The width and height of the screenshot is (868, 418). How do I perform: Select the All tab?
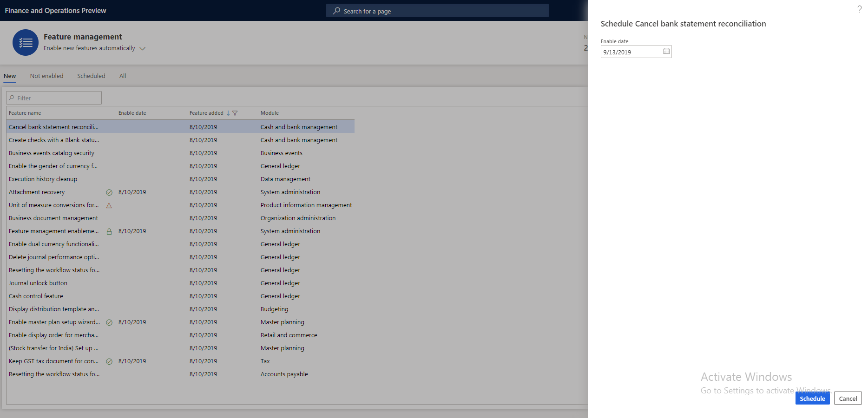coord(123,76)
